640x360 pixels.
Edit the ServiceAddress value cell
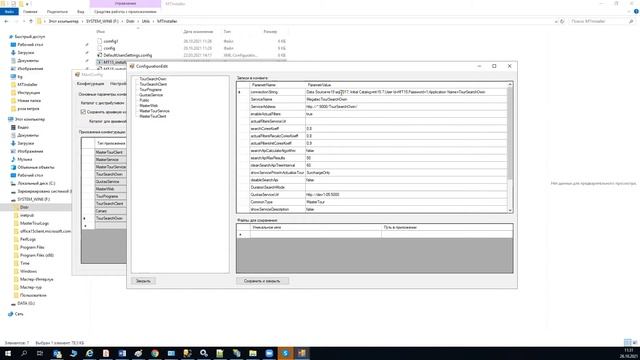406,107
